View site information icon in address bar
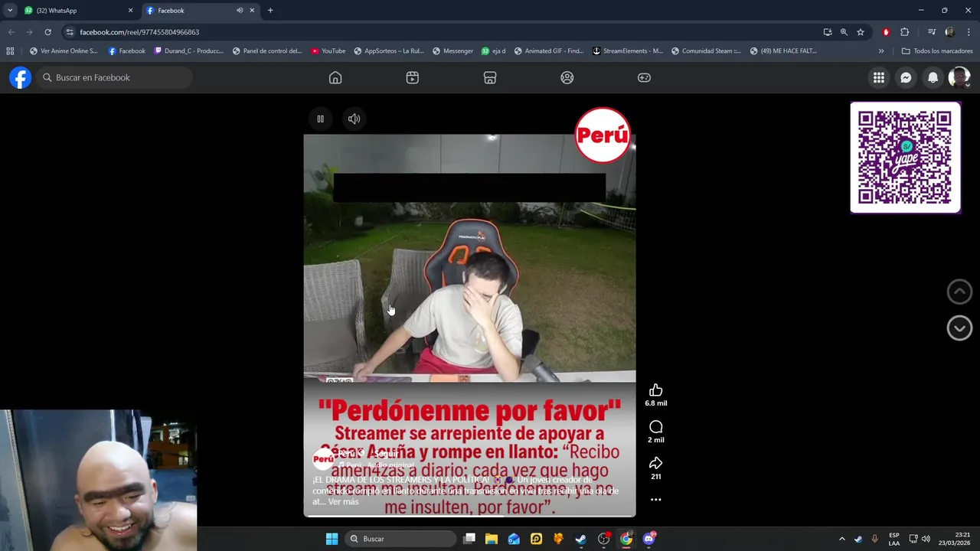The image size is (980, 551). click(x=70, y=32)
